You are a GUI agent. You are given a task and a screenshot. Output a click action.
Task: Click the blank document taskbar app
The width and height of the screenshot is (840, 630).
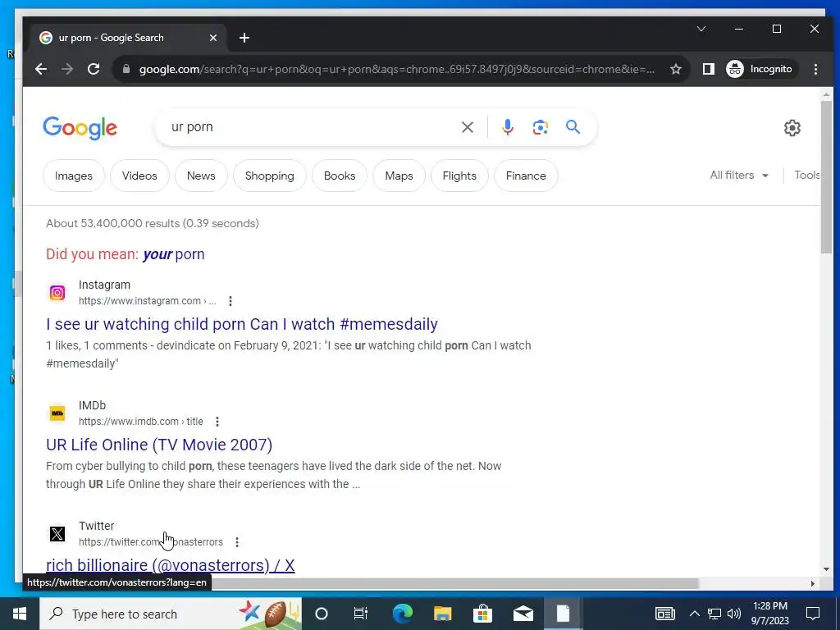[x=563, y=614]
